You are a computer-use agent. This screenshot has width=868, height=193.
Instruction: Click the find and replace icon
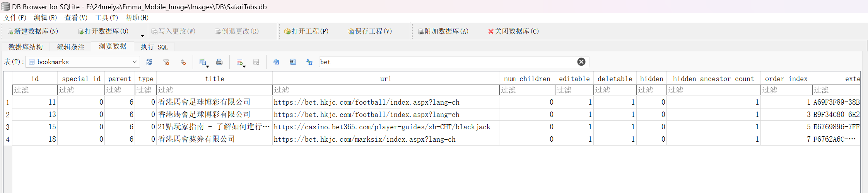[309, 62]
